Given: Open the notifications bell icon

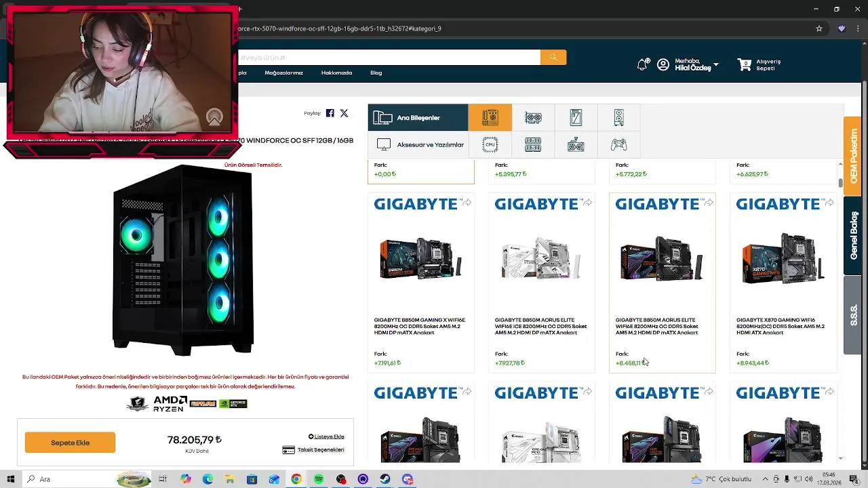Looking at the screenshot, I should [642, 64].
